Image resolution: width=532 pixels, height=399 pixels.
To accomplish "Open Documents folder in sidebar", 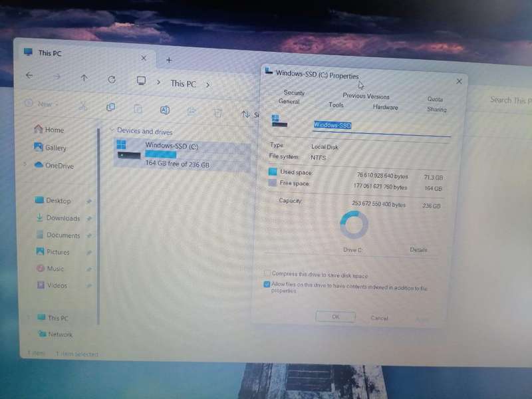I will (x=59, y=235).
